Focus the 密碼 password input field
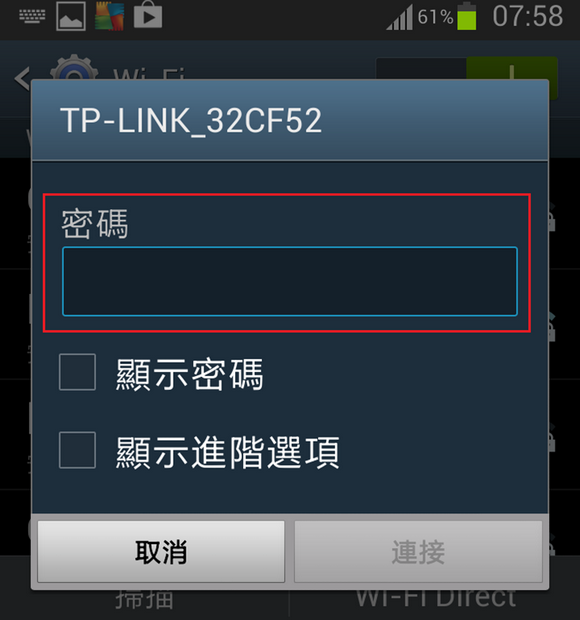 pos(290,281)
